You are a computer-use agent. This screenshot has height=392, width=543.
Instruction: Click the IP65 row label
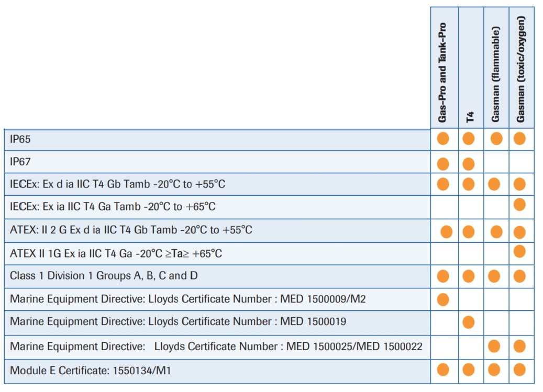coord(20,139)
